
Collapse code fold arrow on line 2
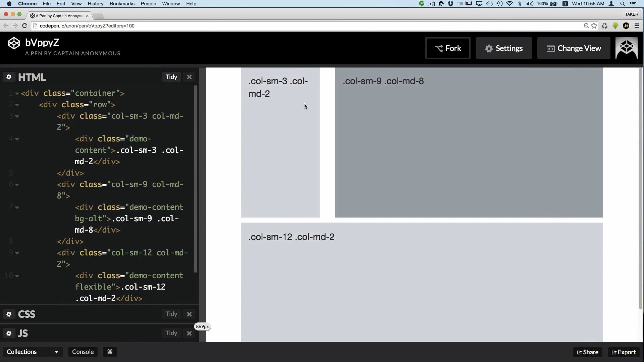pos(17,105)
